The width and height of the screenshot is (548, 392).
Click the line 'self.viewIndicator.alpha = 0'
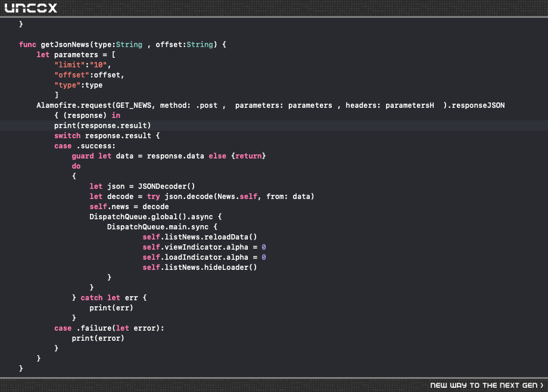pyautogui.click(x=204, y=247)
